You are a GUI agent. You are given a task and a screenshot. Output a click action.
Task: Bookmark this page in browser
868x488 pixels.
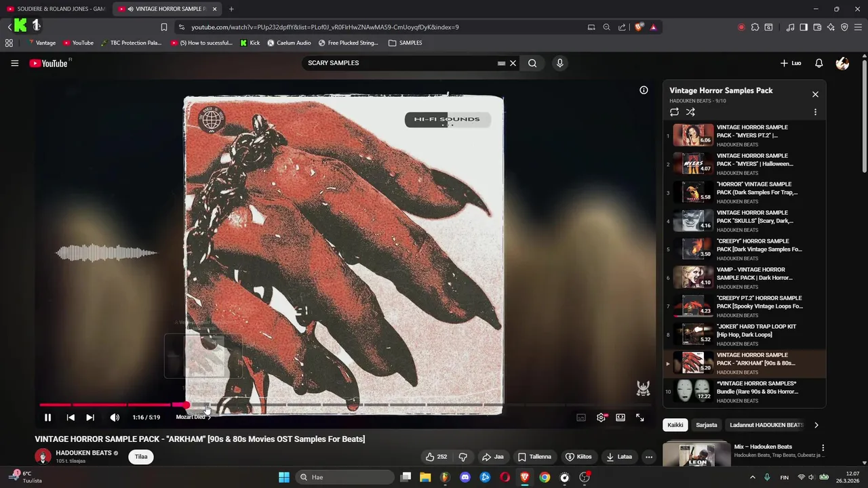(163, 27)
